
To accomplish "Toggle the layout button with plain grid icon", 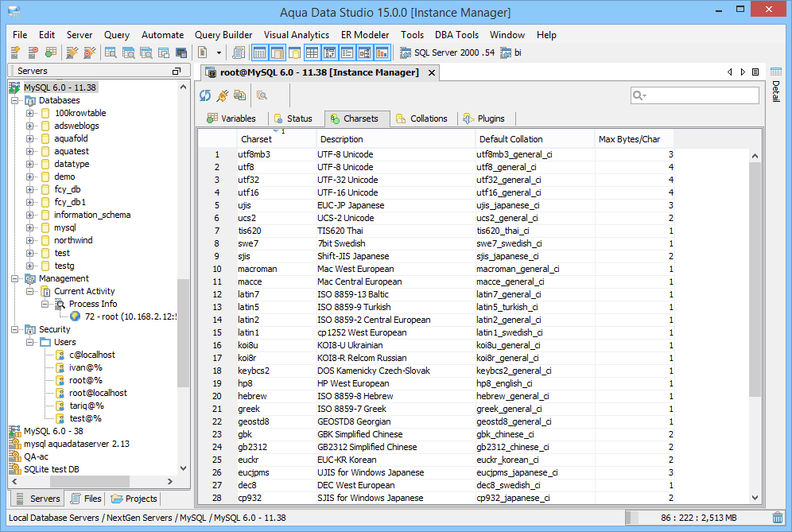I will 313,52.
